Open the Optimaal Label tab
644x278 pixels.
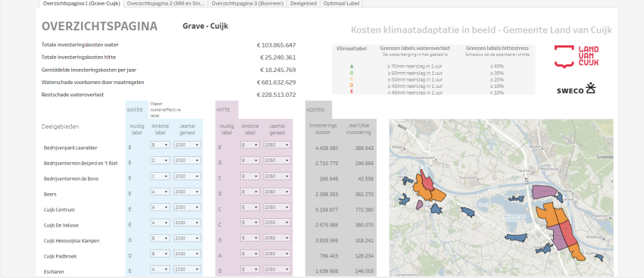click(x=341, y=3)
